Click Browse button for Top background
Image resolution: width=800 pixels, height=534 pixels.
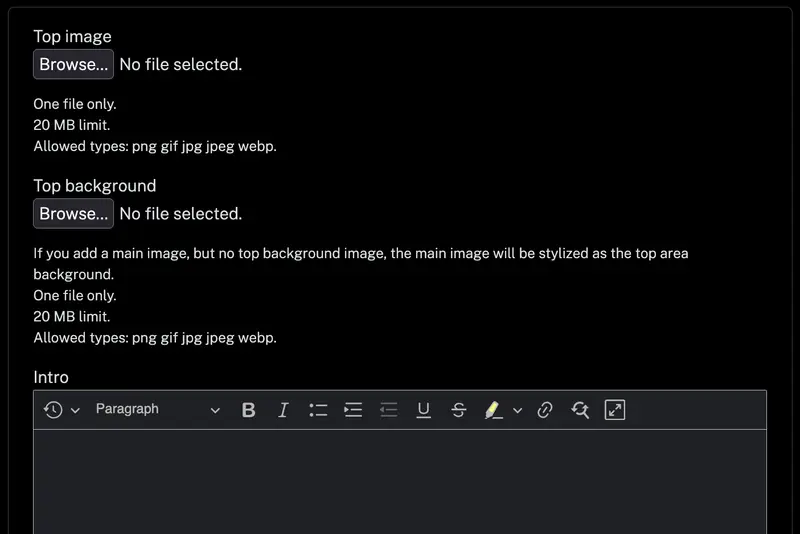(x=73, y=213)
